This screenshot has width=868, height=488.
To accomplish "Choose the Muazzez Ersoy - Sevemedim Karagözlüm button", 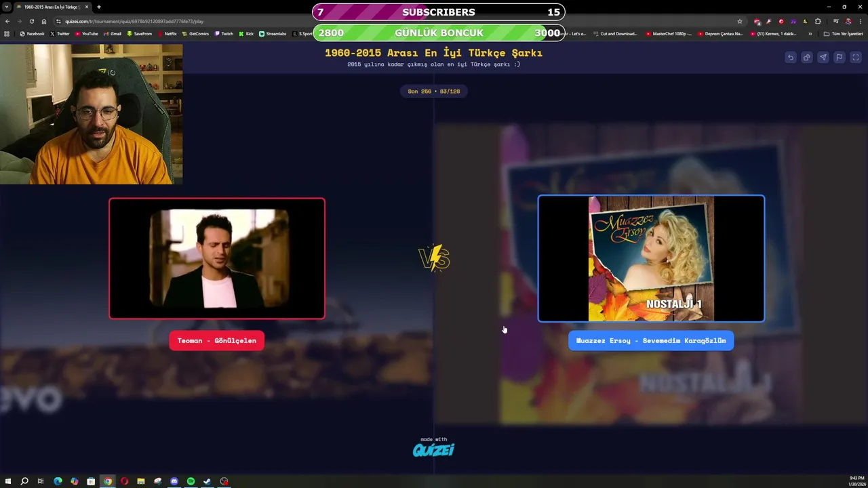I will click(651, 340).
